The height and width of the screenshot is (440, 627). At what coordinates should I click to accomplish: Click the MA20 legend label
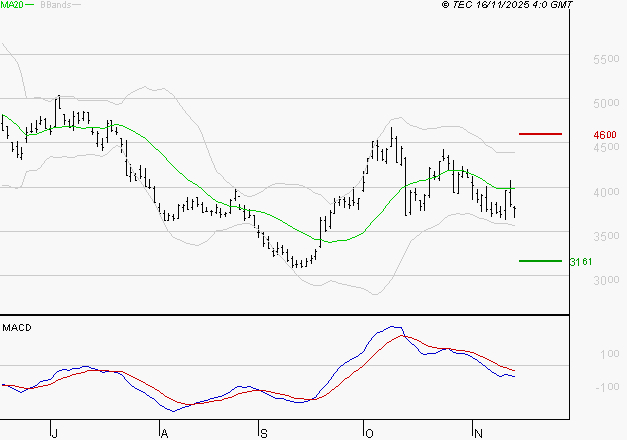click(x=12, y=5)
